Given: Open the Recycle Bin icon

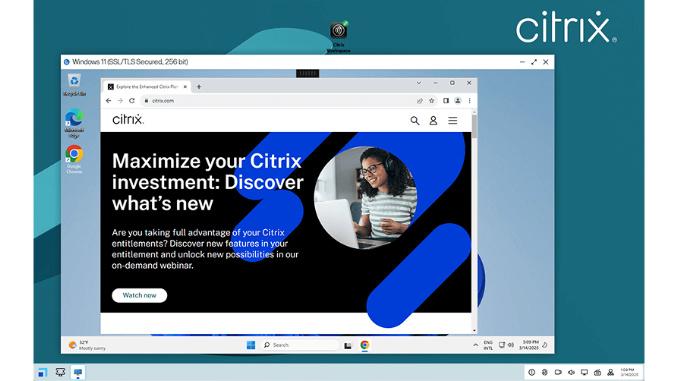Looking at the screenshot, I should pyautogui.click(x=74, y=85).
